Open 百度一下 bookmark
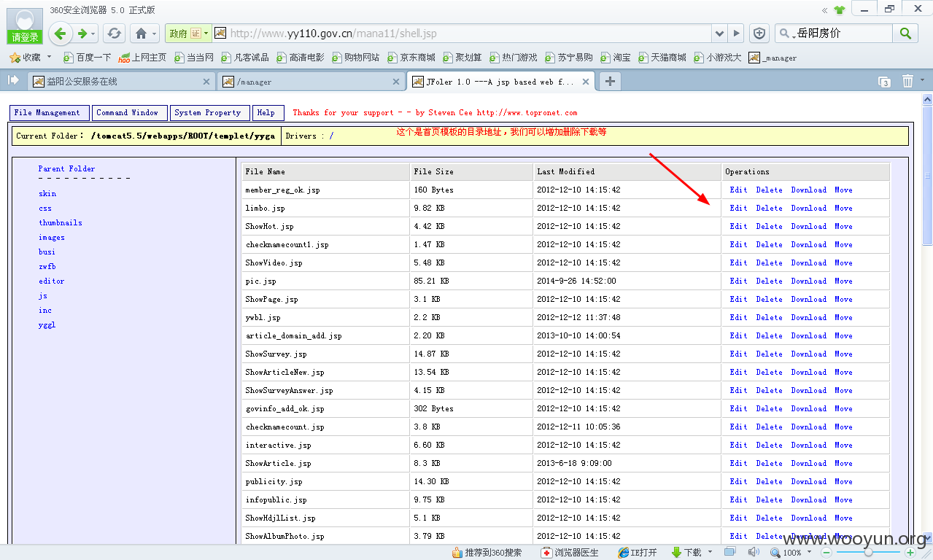Screen dimensions: 933x560 tap(87, 58)
